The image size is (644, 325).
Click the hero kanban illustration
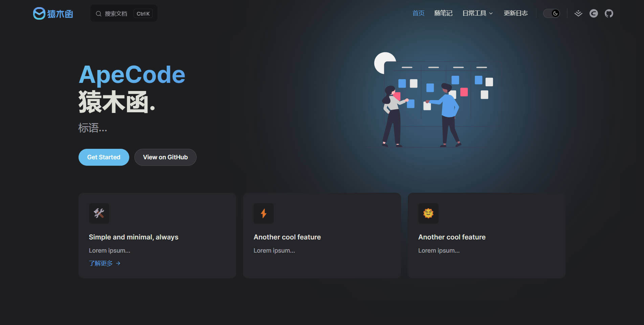coord(434,100)
